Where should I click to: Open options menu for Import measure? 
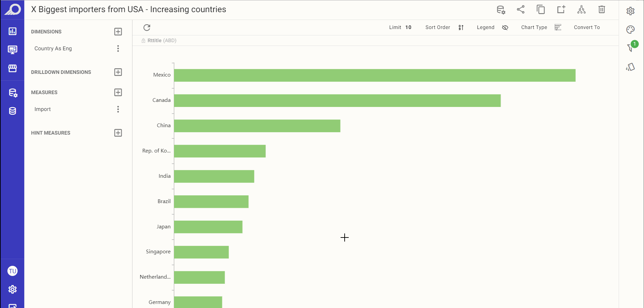(x=118, y=109)
